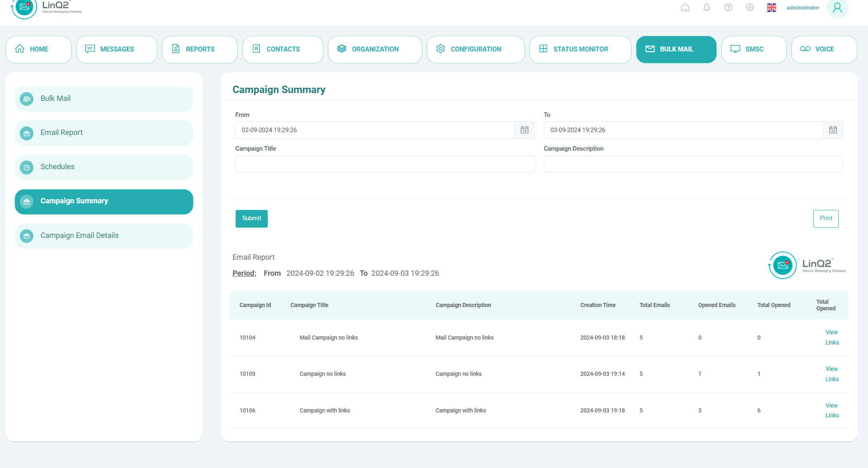Click the Print button
Image resolution: width=868 pixels, height=468 pixels.
click(x=825, y=219)
